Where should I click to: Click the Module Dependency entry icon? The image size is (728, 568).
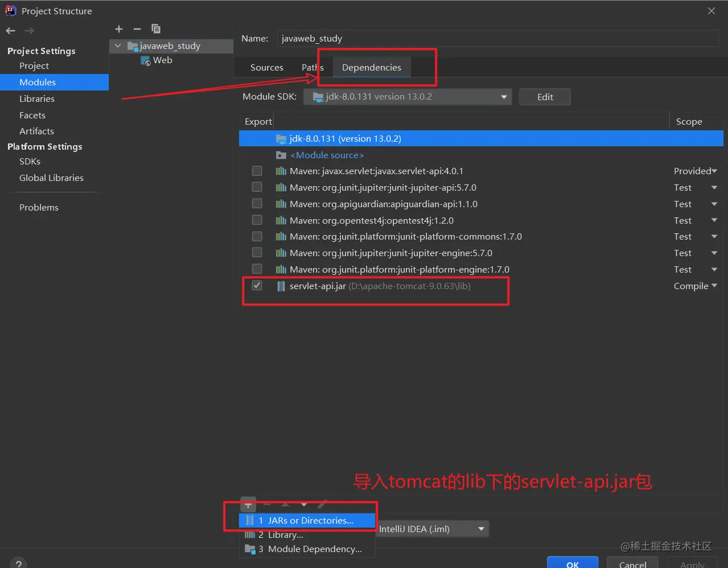249,549
